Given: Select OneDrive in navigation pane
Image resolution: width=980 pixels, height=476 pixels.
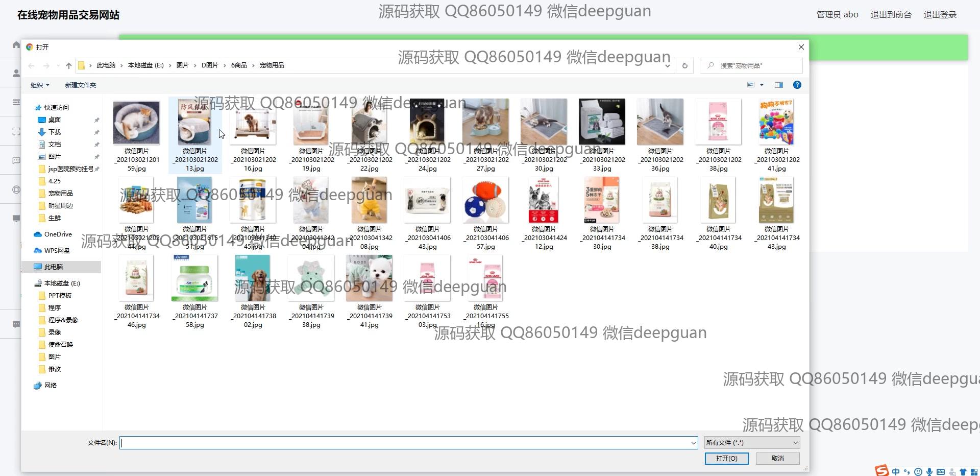Looking at the screenshot, I should (58, 234).
